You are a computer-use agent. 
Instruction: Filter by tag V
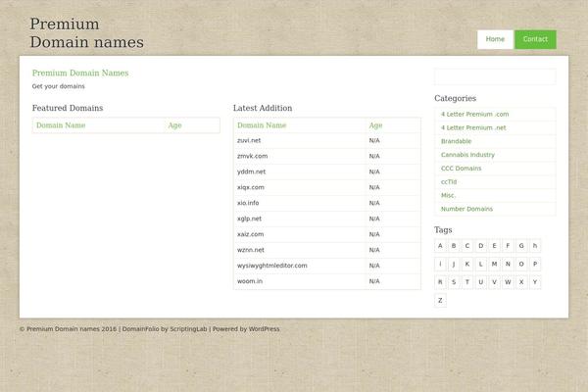pos(494,281)
